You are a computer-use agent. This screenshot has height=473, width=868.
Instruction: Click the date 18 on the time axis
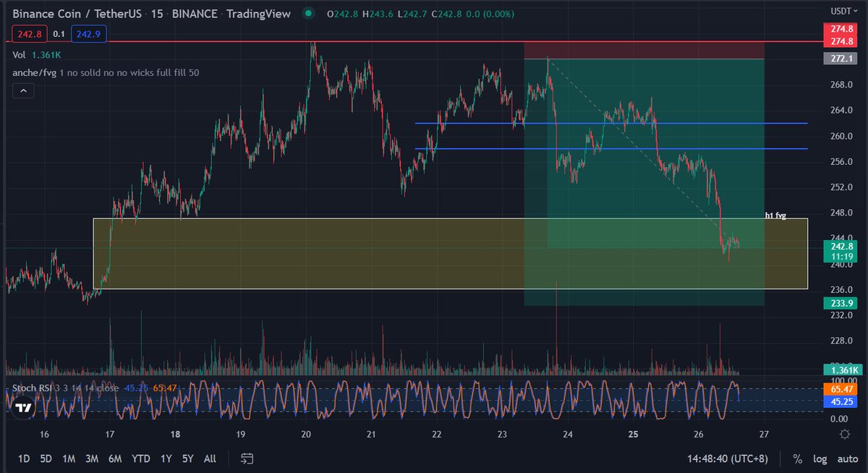pos(175,435)
